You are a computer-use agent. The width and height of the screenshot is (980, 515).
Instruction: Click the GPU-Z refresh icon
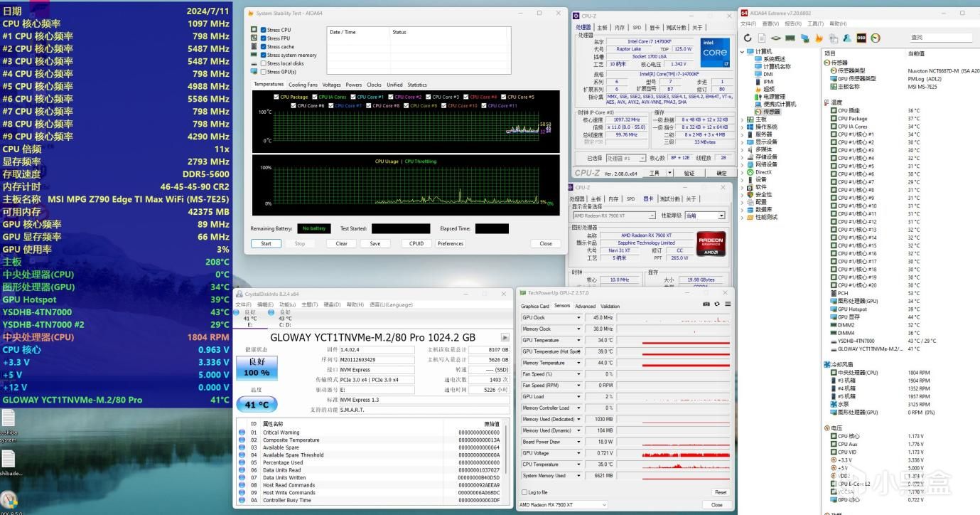coord(716,304)
